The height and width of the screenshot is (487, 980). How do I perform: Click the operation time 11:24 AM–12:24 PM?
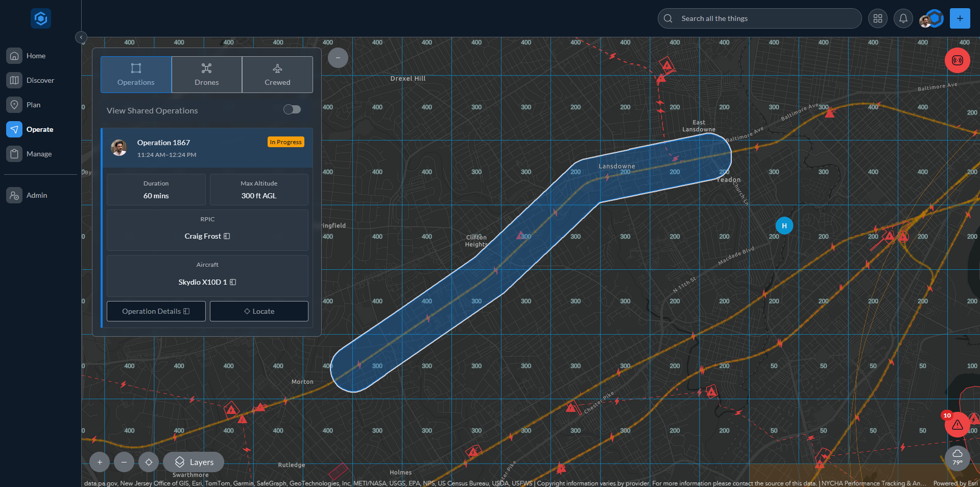coord(166,155)
